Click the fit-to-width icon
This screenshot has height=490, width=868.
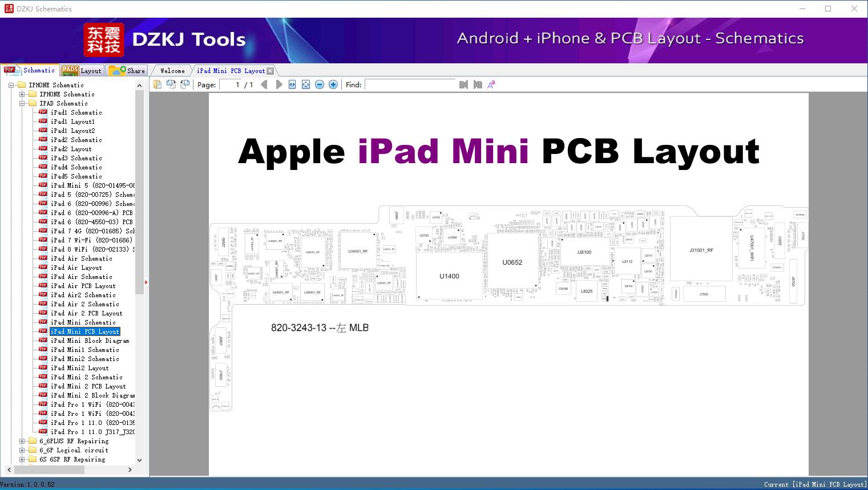[291, 84]
